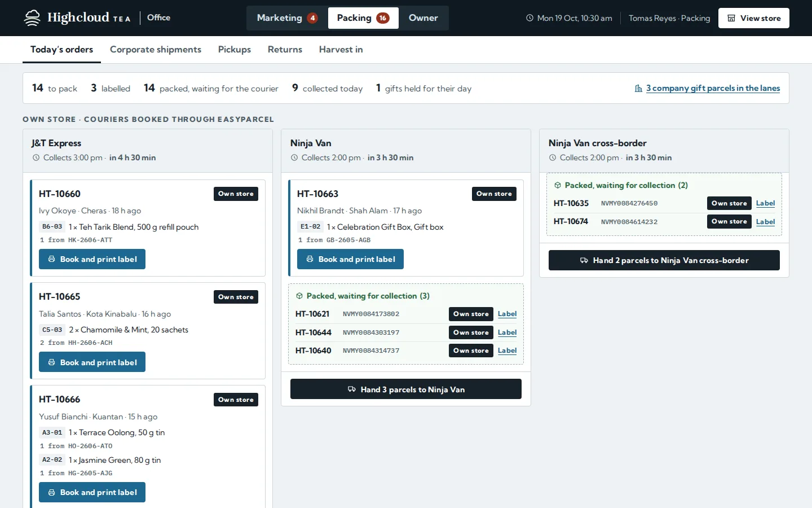Click the View store button
This screenshot has height=508, width=812.
754,18
